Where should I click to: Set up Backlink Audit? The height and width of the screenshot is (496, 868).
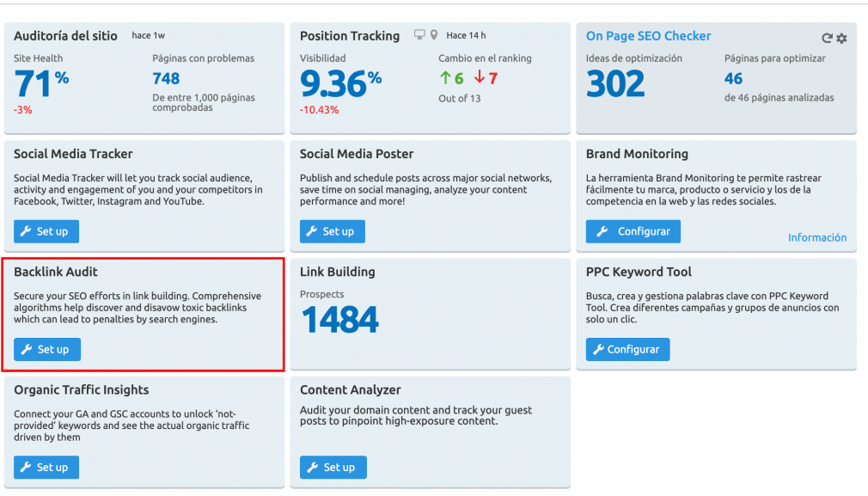click(47, 349)
